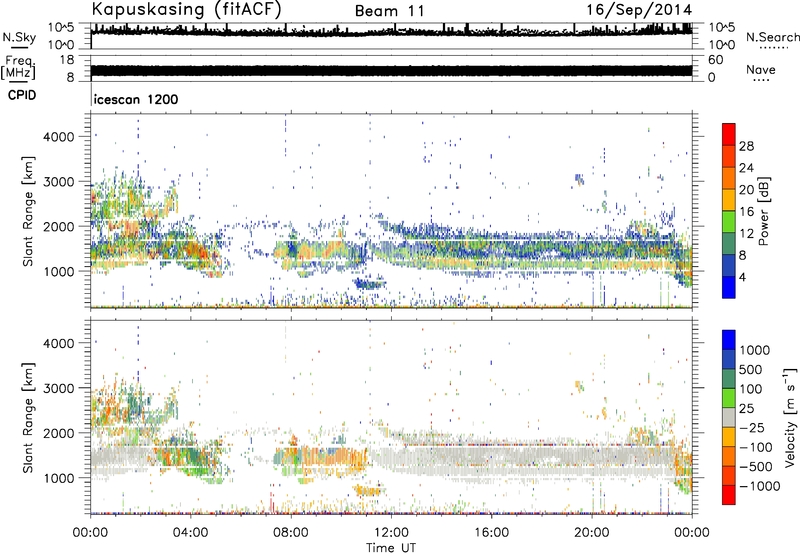Viewport: 800px width, 554px height.
Task: Click '4000' on the Power panel range axis
Action: tap(59, 137)
